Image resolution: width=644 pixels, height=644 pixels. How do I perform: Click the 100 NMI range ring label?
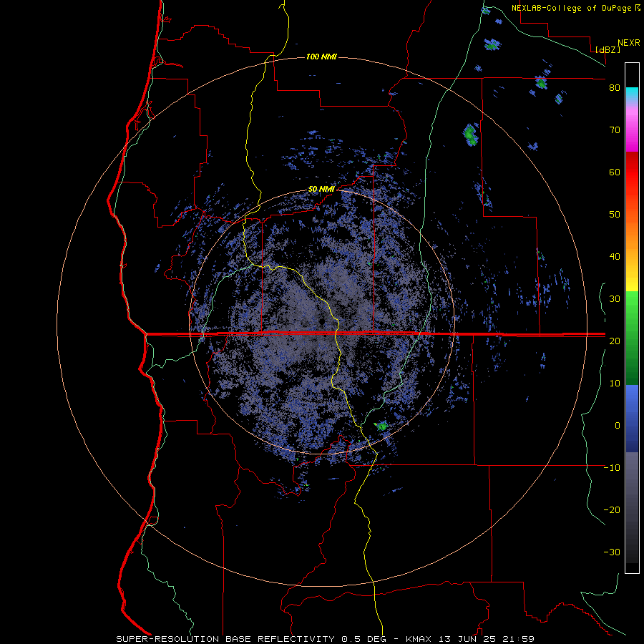321,57
